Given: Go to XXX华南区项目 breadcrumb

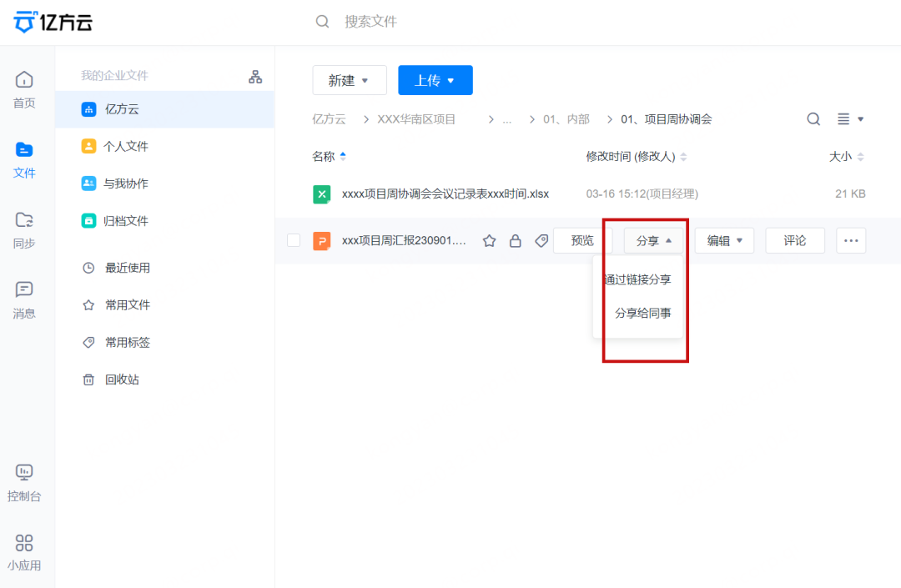Looking at the screenshot, I should [416, 119].
